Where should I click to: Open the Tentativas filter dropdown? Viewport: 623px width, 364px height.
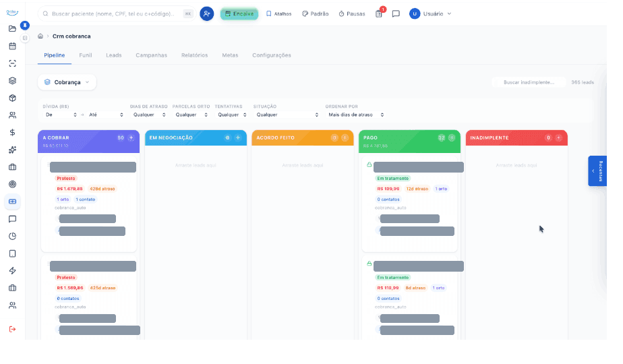click(232, 115)
